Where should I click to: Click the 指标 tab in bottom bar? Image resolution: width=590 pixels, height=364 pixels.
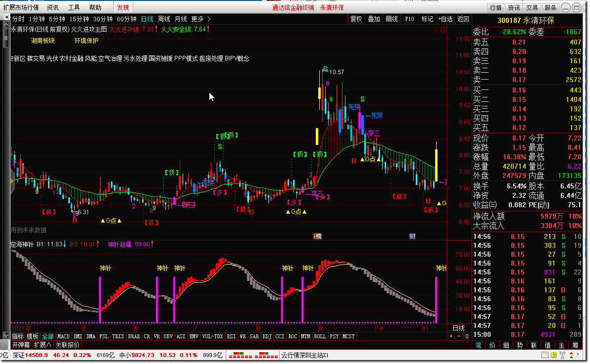click(x=18, y=336)
